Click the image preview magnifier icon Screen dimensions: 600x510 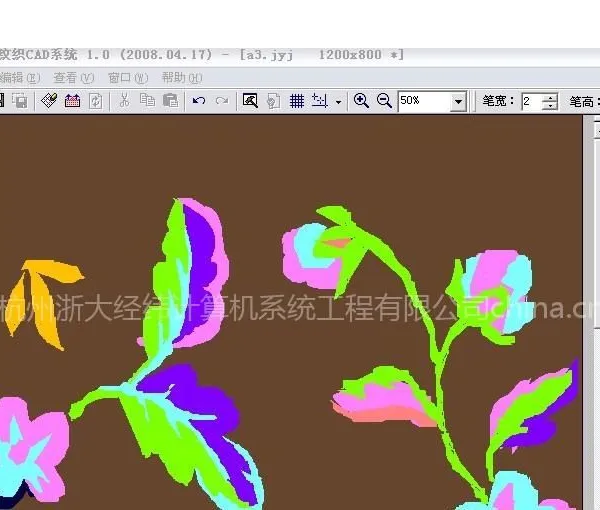250,101
